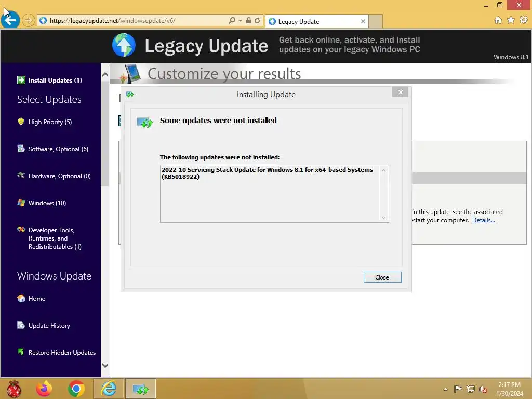Select Hardware, Optional (0) category
Viewport: 532px width, 399px height.
(59, 176)
